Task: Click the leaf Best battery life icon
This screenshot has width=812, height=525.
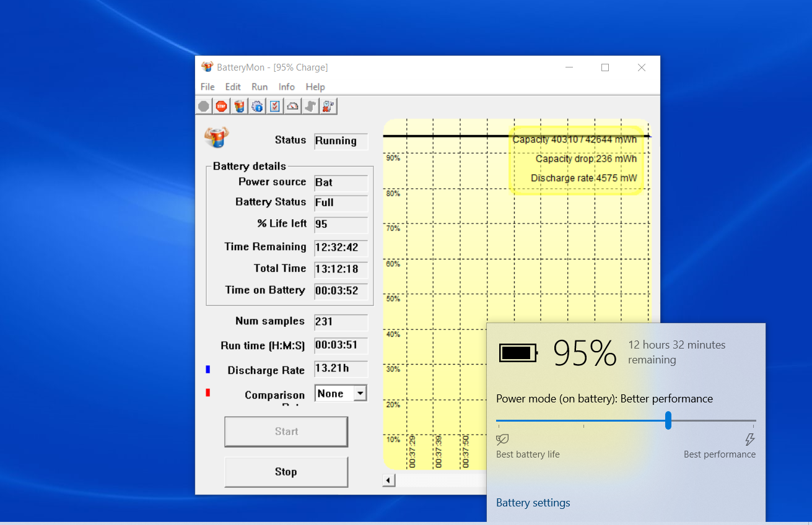Action: [503, 440]
